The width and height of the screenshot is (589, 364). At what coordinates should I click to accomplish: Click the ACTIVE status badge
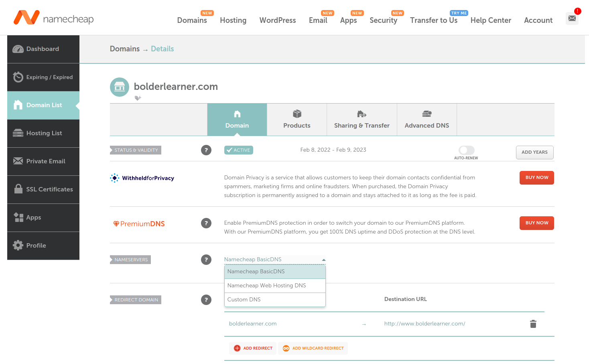(239, 150)
